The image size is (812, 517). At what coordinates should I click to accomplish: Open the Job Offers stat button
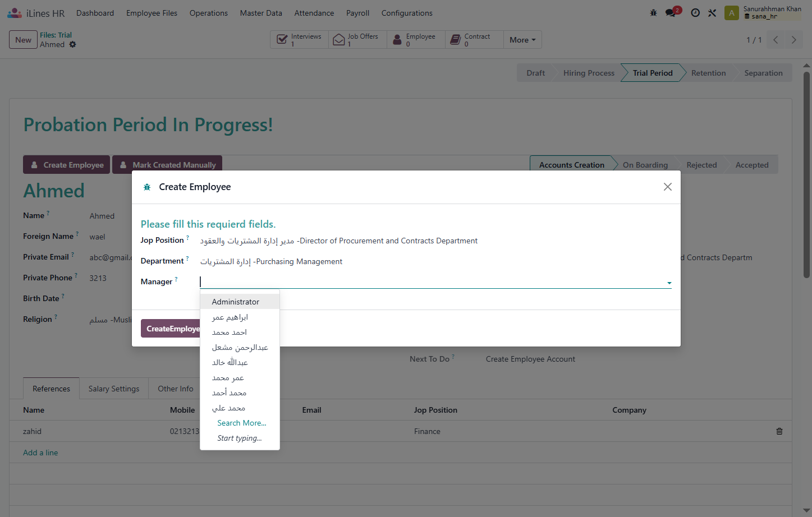[357, 40]
